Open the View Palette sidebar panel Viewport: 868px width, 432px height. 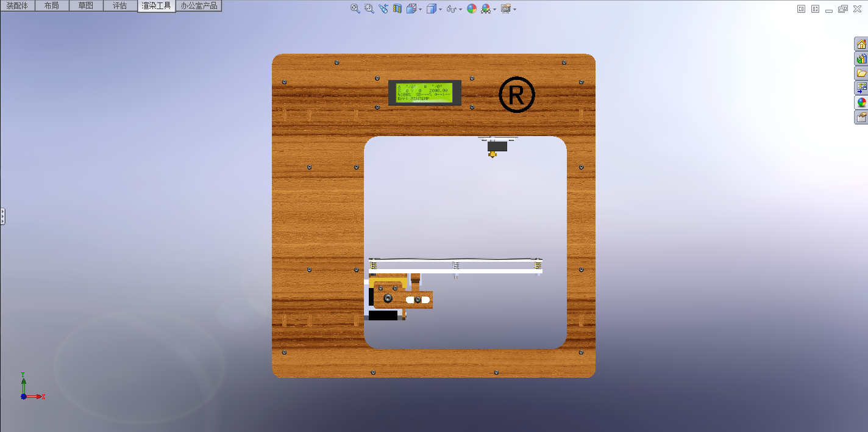click(861, 87)
